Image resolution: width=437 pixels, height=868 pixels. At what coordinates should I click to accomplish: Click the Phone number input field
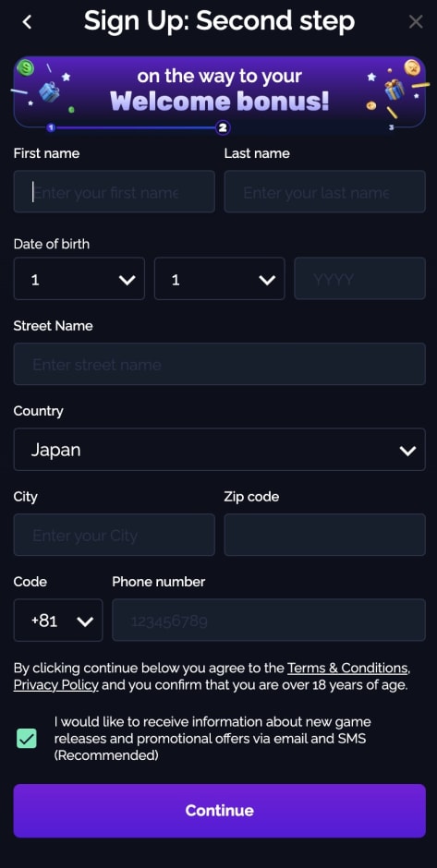click(x=269, y=620)
